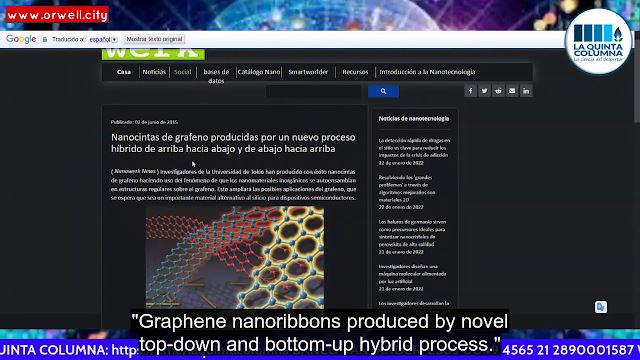Click the site search input field
640x360 pixels.
[313, 91]
